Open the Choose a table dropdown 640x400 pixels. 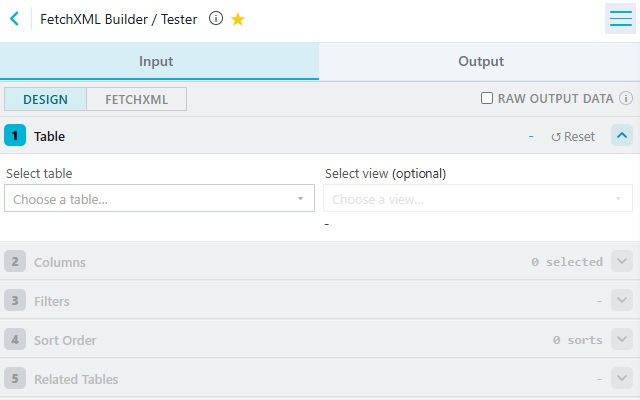click(159, 198)
